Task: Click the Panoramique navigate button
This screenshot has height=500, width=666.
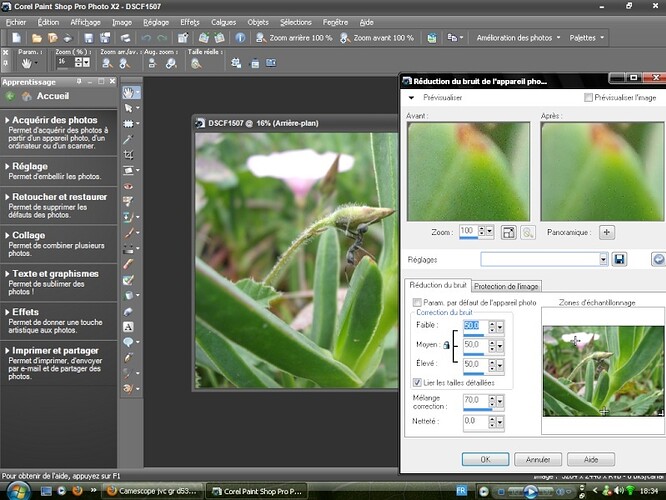Action: pos(606,231)
